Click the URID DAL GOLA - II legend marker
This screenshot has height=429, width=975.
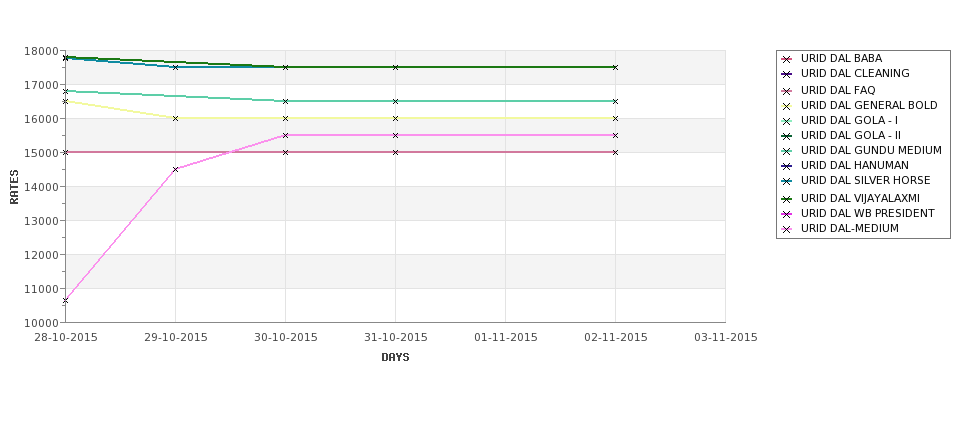tap(787, 136)
